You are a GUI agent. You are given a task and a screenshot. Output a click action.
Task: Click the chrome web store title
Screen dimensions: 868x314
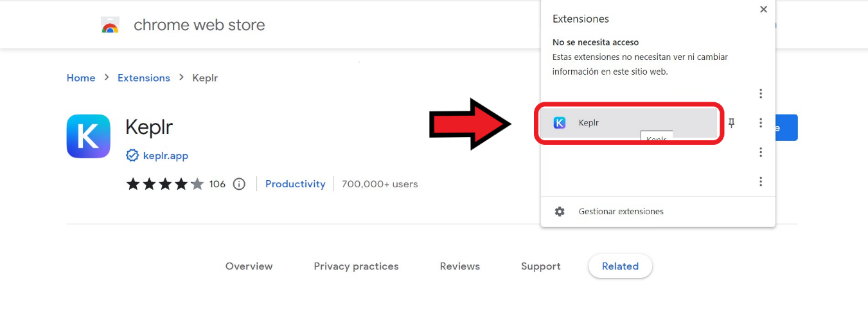point(199,25)
